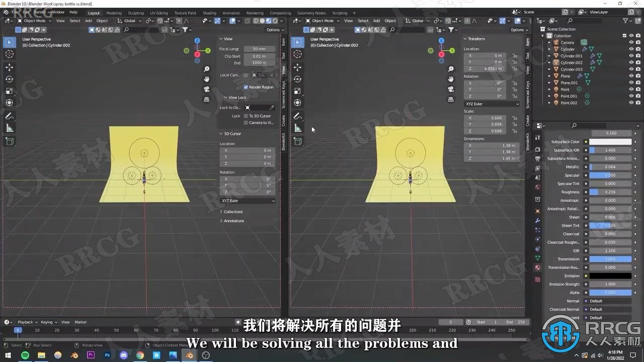This screenshot has width=644, height=362.
Task: Expand Cylinder.003 in outliner
Action: click(549, 69)
